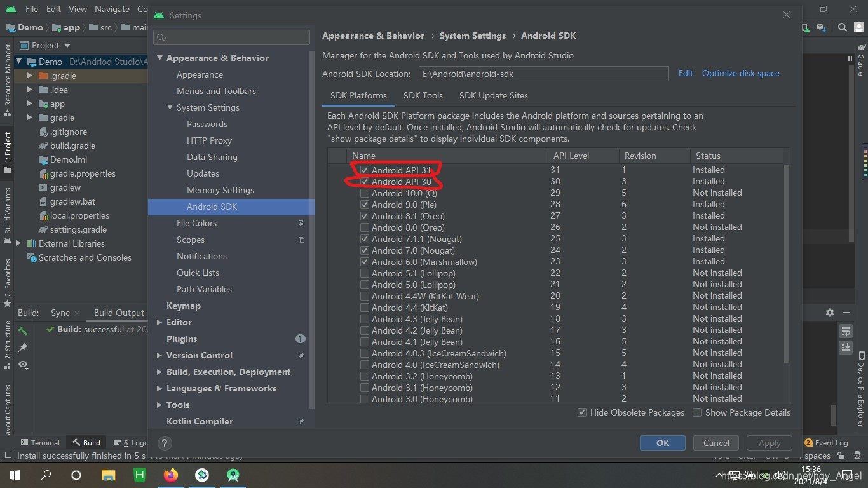This screenshot has height=488, width=868.
Task: Open the AVD Manager device icon in toolbar
Action: 806,27
